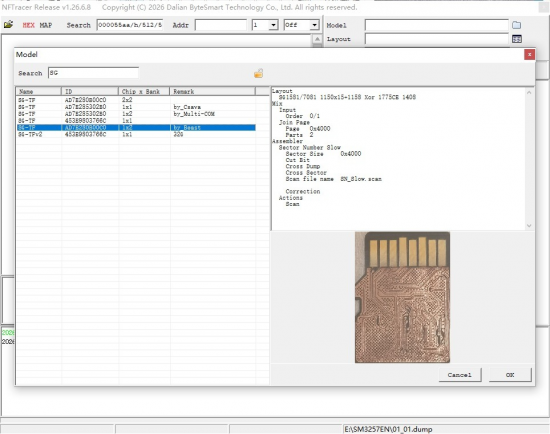Click the status bar dump file path
The image size is (550, 434).
[x=388, y=429]
